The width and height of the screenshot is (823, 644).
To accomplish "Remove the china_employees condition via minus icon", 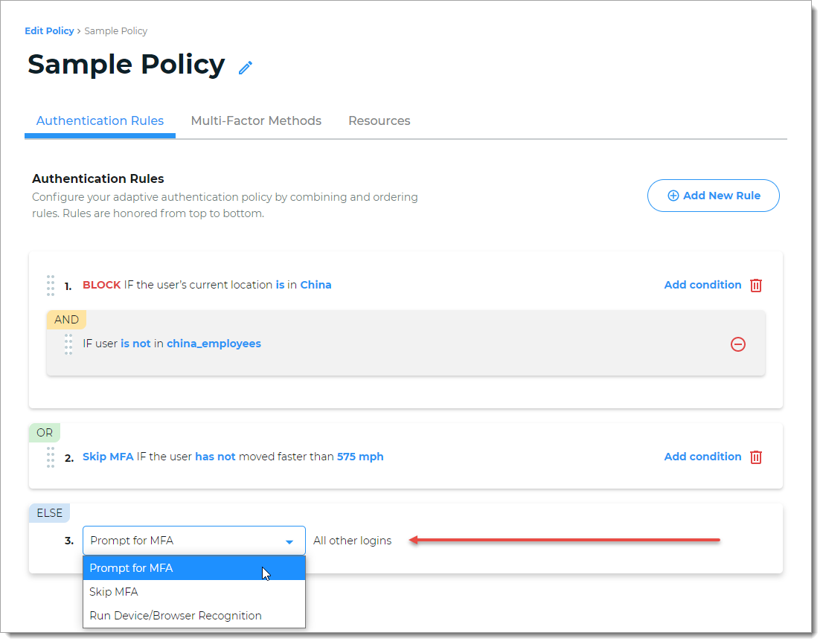I will pyautogui.click(x=738, y=344).
